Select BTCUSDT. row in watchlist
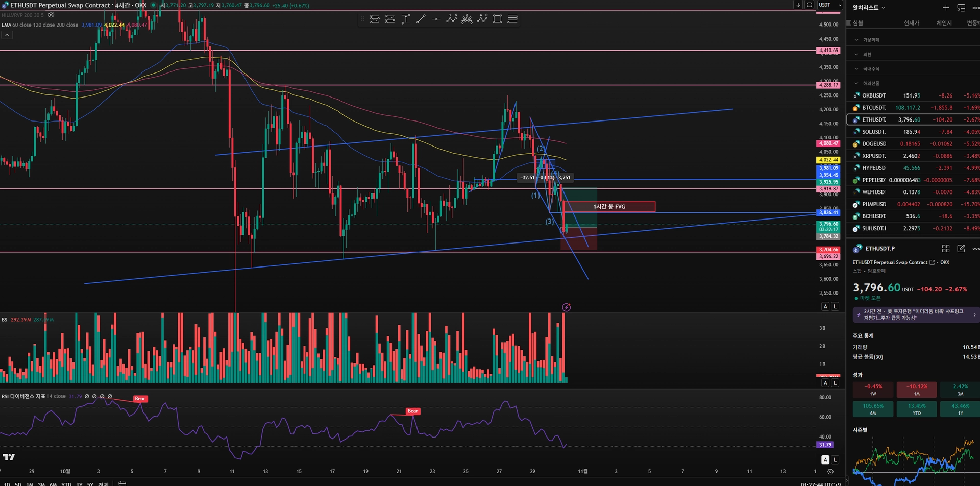Viewport: 980px width, 486px height. click(x=913, y=108)
